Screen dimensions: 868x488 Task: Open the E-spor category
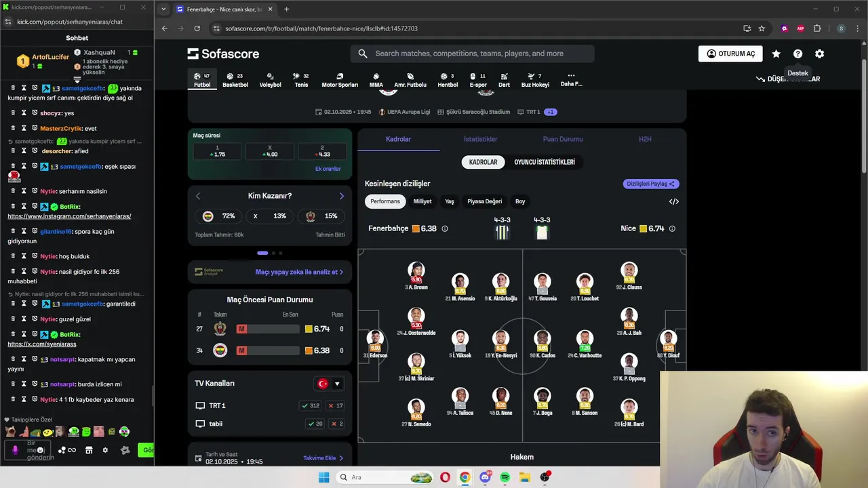point(478,80)
